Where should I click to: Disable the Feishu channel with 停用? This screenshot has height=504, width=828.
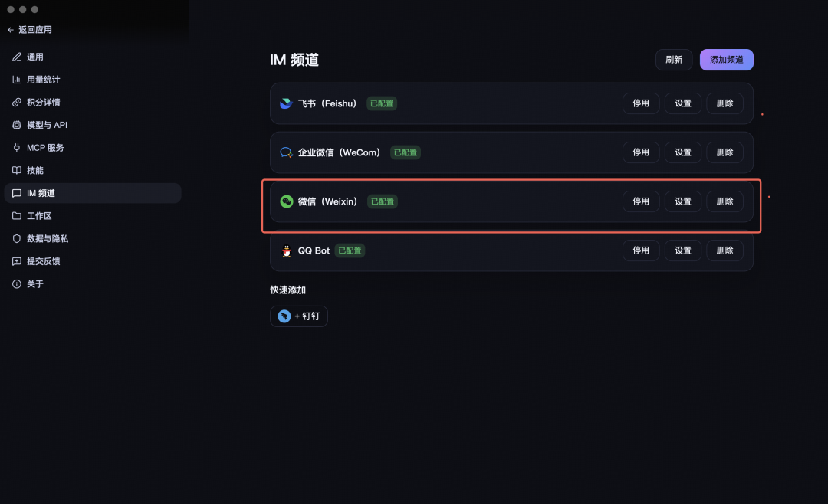pyautogui.click(x=641, y=103)
